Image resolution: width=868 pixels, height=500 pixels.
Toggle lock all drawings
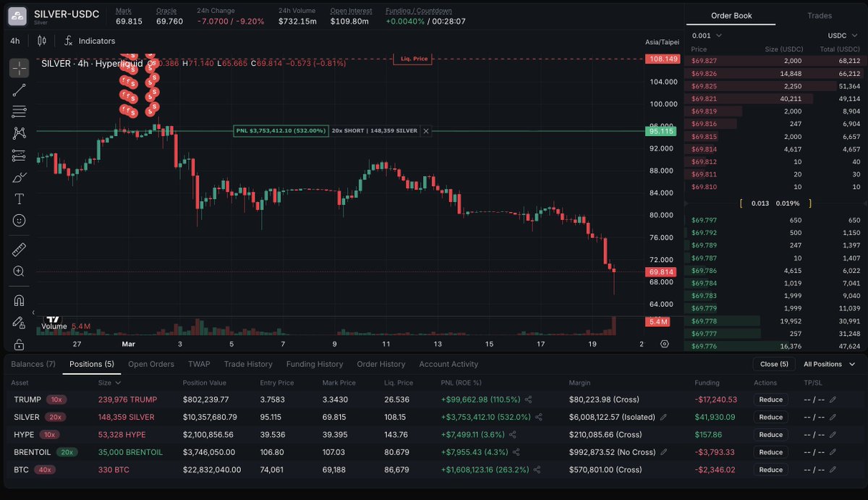tap(19, 344)
